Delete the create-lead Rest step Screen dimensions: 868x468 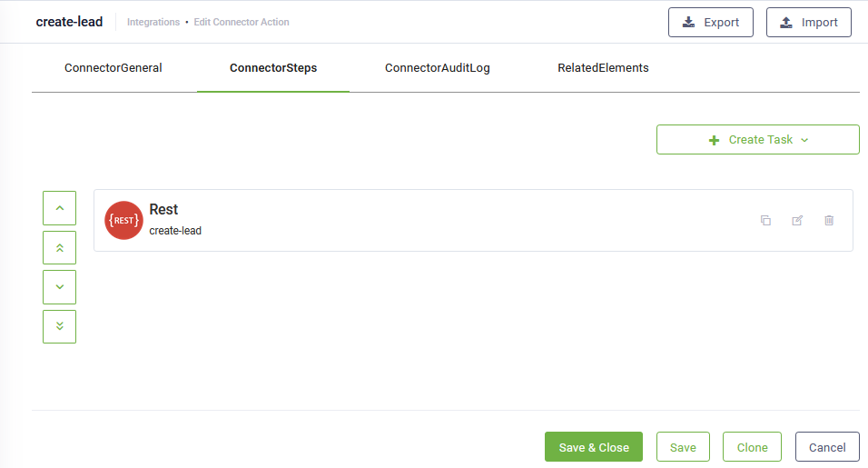click(829, 220)
